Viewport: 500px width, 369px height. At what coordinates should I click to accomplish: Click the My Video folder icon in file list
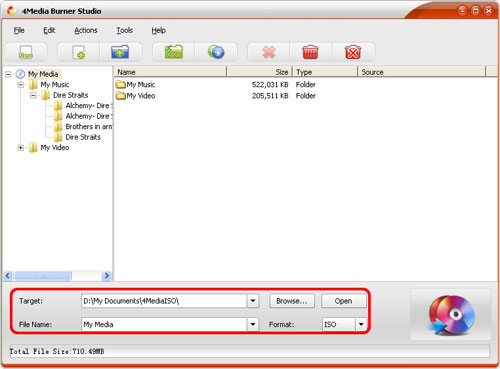[121, 96]
